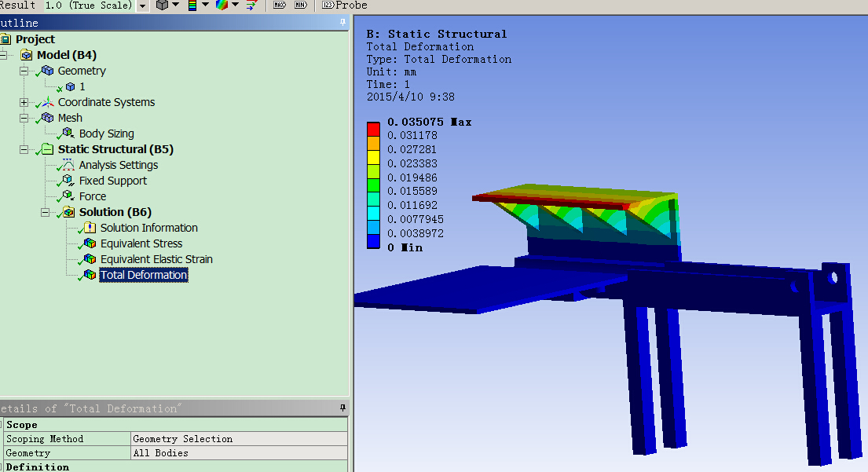Collapse the Geometry tree node
Image resolution: width=868 pixels, height=472 pixels.
click(x=24, y=71)
